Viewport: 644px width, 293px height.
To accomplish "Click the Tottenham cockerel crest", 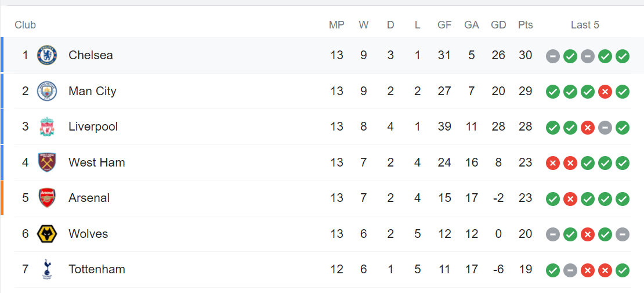I will [47, 270].
